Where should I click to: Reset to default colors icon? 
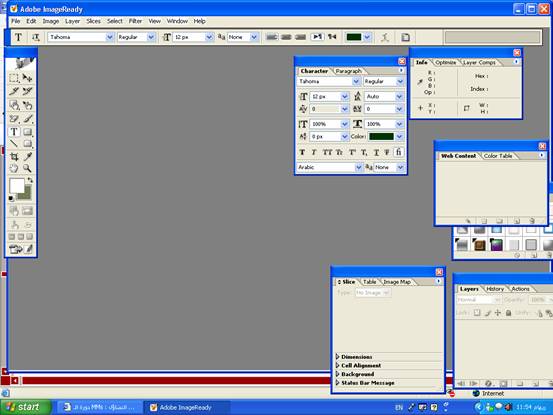(11, 198)
